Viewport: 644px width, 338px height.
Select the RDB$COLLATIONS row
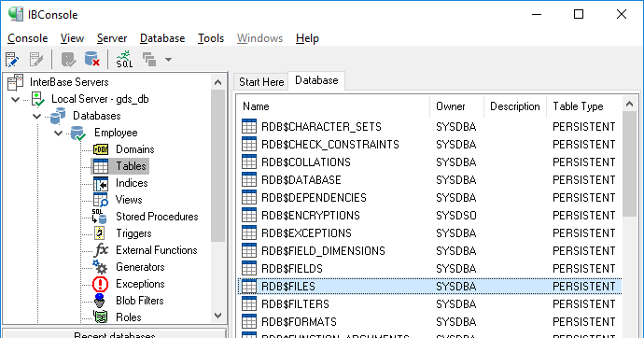coord(429,162)
